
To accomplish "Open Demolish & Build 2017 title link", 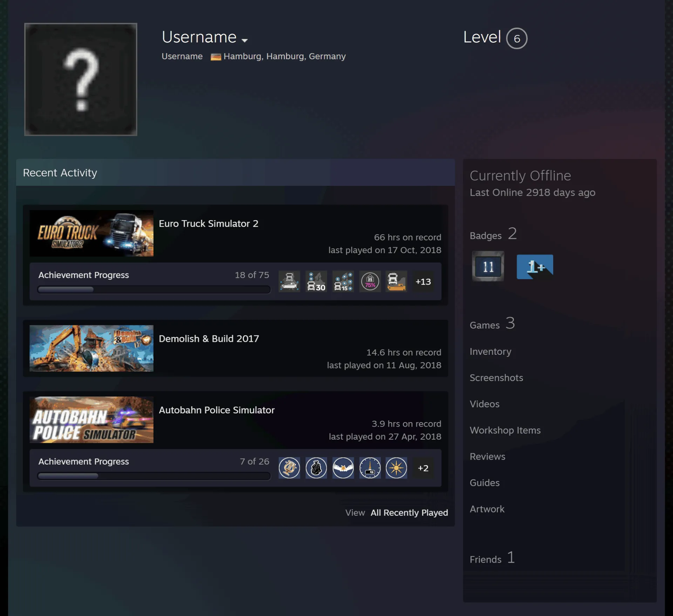I will pyautogui.click(x=209, y=339).
